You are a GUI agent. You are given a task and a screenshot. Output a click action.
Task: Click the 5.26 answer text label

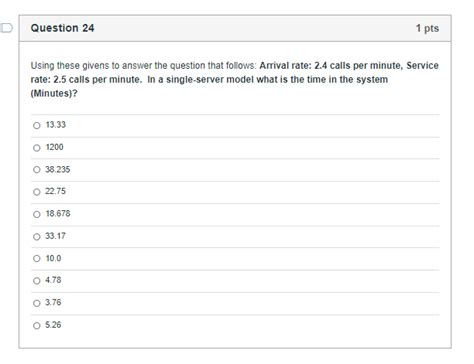point(53,325)
